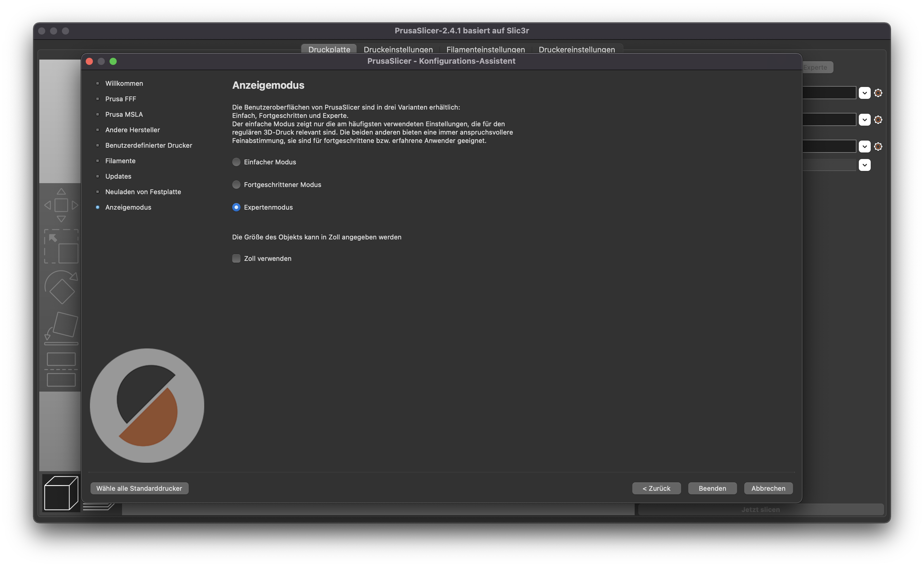Switch to the Druckeinstellungen tab
This screenshot has width=924, height=567.
[x=398, y=49]
